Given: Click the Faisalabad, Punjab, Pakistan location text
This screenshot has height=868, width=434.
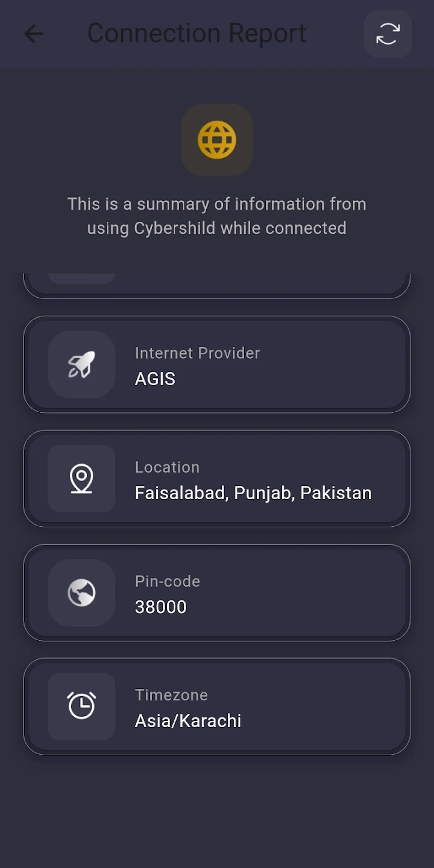Looking at the screenshot, I should 253,492.
